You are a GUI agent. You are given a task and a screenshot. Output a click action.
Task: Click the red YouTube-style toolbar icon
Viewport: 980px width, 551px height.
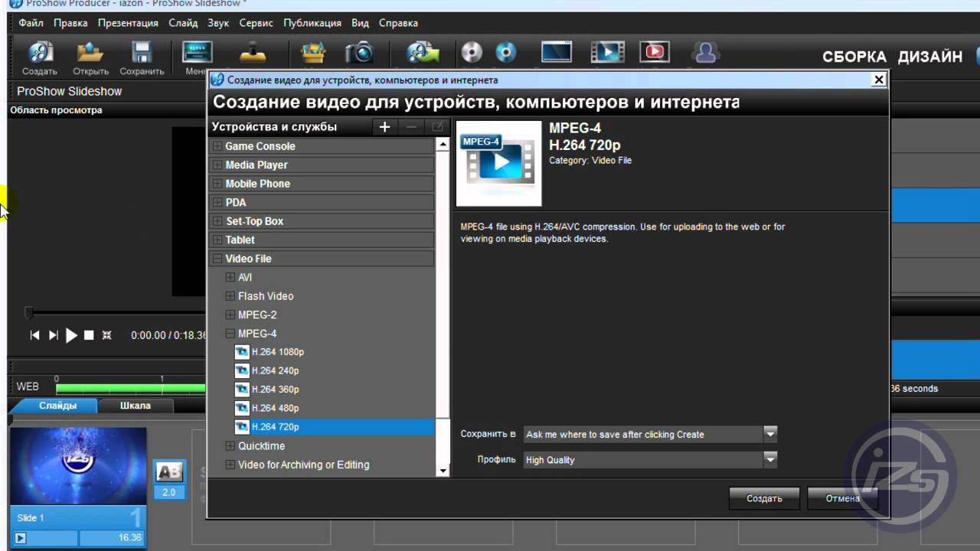[x=655, y=52]
